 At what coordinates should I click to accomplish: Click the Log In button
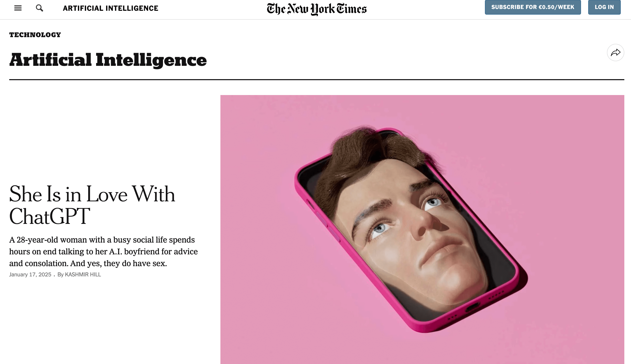pyautogui.click(x=604, y=7)
